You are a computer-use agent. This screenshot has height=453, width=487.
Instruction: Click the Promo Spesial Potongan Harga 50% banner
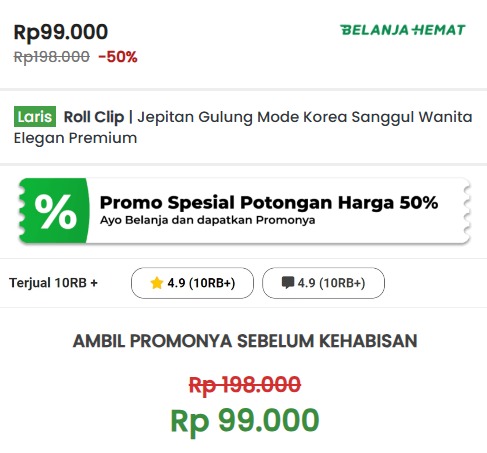click(244, 211)
